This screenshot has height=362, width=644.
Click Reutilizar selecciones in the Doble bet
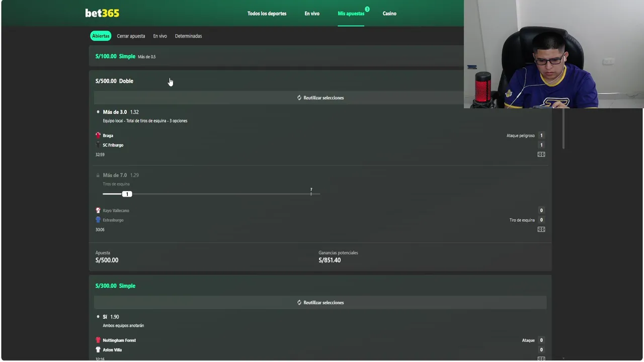pyautogui.click(x=320, y=98)
